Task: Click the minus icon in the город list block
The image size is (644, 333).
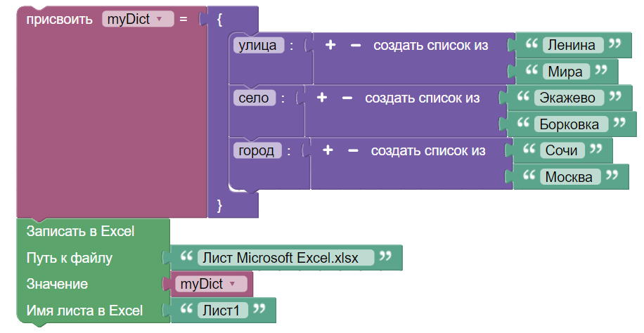Action: tap(352, 150)
